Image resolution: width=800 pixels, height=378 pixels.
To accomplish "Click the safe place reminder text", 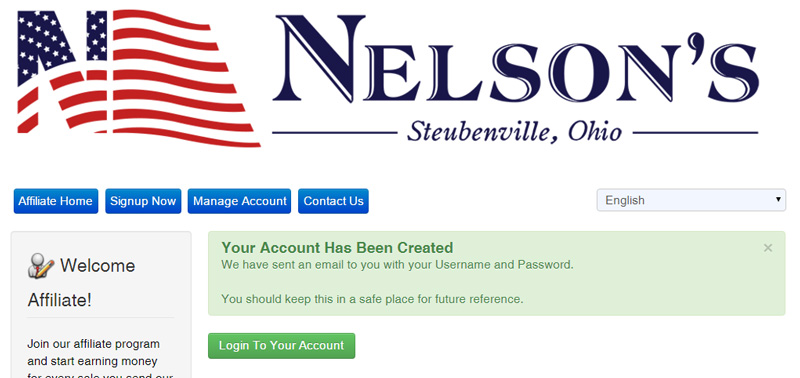I will click(x=372, y=299).
